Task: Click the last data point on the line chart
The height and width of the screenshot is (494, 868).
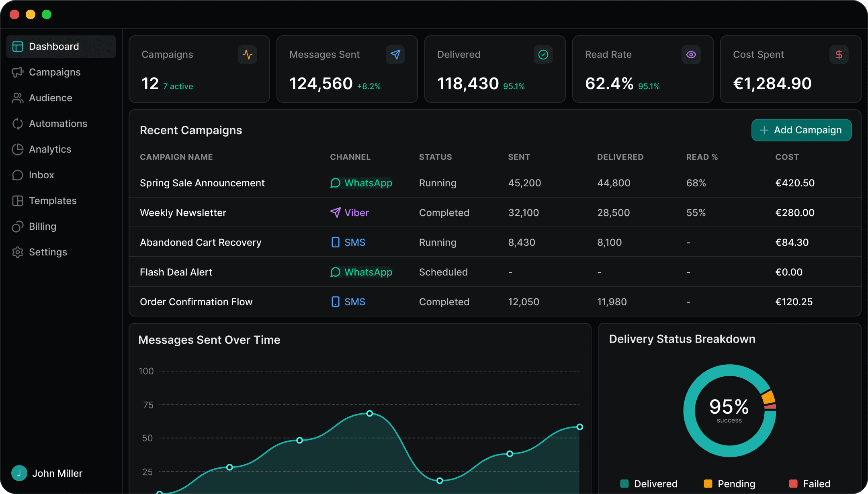Action: (579, 427)
